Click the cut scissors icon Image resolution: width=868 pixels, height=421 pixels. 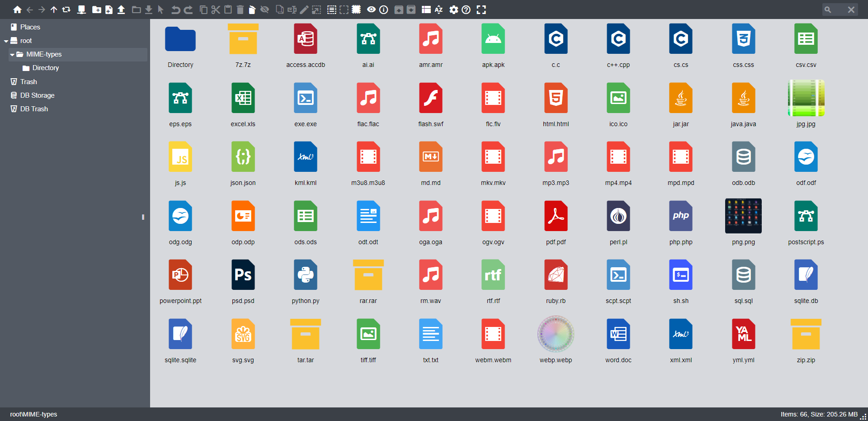tap(216, 9)
